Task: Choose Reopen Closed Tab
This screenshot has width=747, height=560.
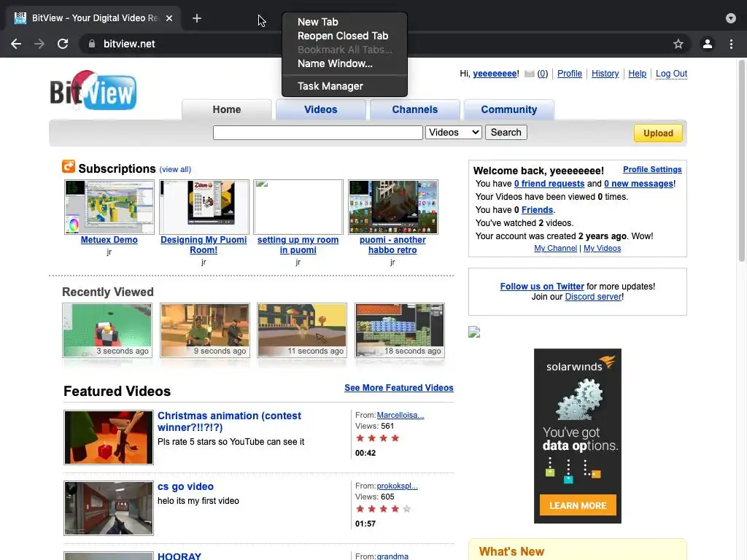Action: point(343,36)
